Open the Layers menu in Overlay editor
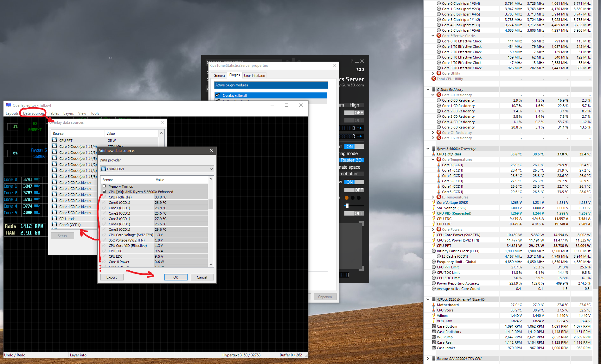Image resolution: width=601 pixels, height=364 pixels. tap(68, 113)
